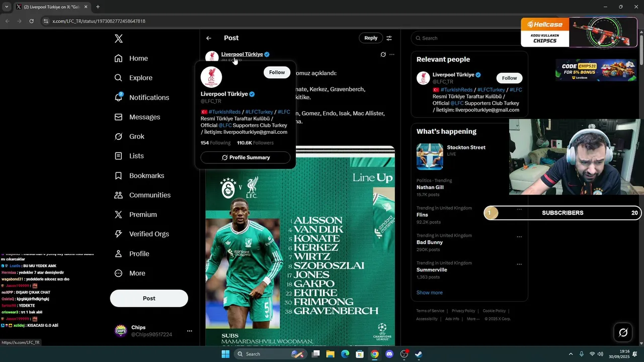Expand the footer More menu
Image resolution: width=644 pixels, height=362 pixels.
(x=473, y=319)
